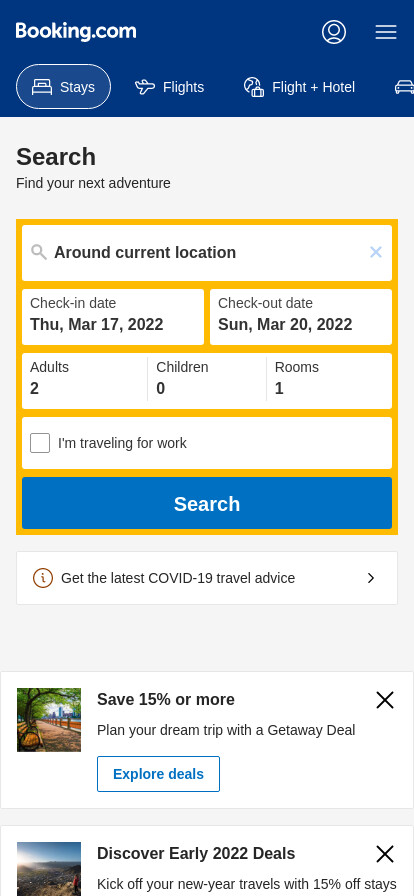Screen dimensions: 414x896
Task: Clear the destination with the X icon
Action: coord(376,252)
